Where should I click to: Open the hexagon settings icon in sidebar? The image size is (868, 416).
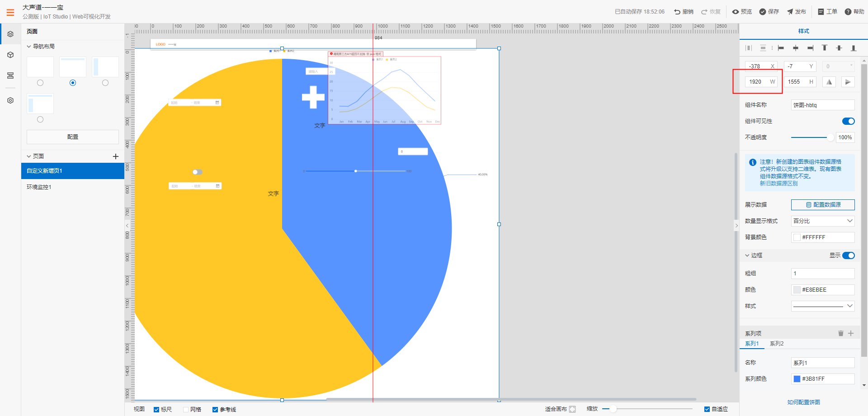(10, 100)
